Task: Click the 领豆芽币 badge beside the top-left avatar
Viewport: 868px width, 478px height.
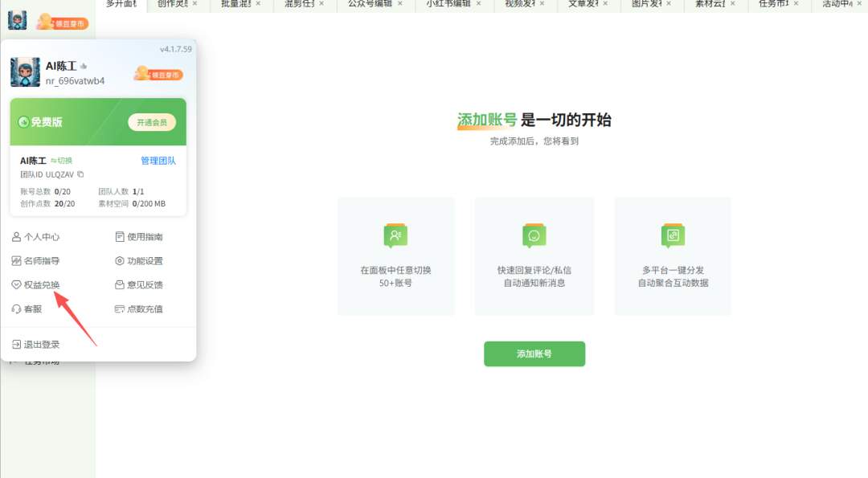Action: tap(63, 22)
